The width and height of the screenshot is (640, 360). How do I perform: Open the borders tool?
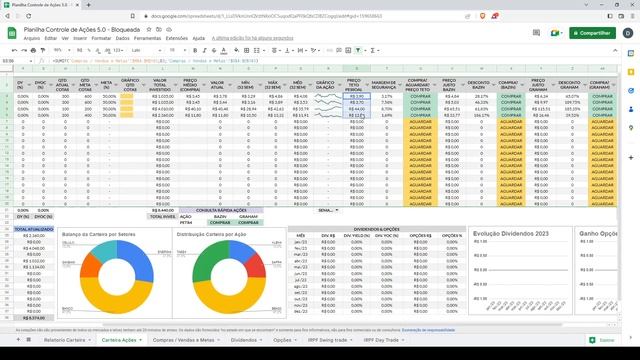(247, 50)
